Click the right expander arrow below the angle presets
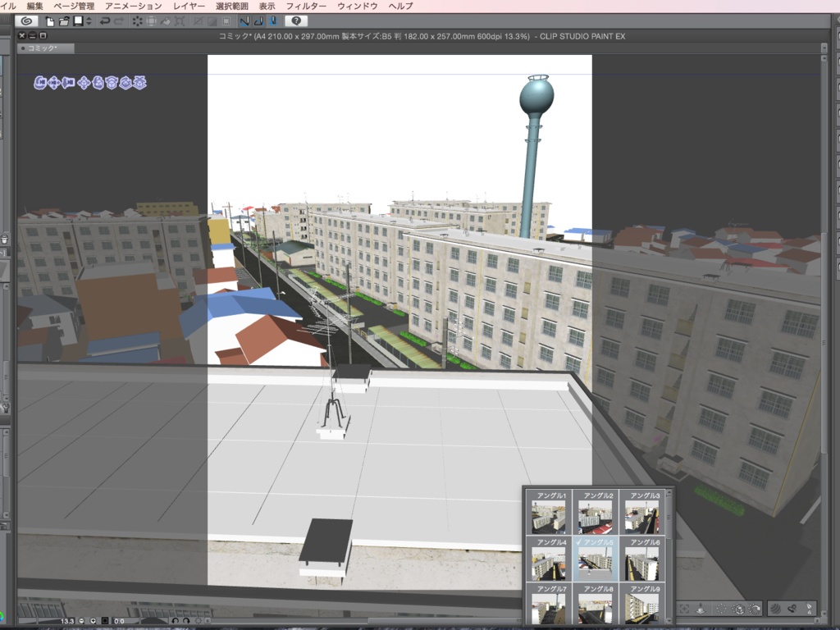The width and height of the screenshot is (840, 630). point(817,619)
